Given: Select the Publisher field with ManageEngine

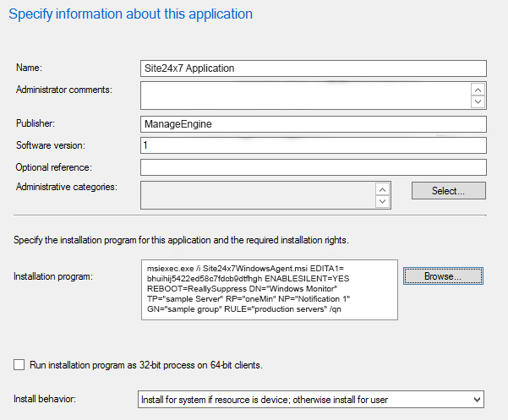Looking at the screenshot, I should (x=313, y=124).
